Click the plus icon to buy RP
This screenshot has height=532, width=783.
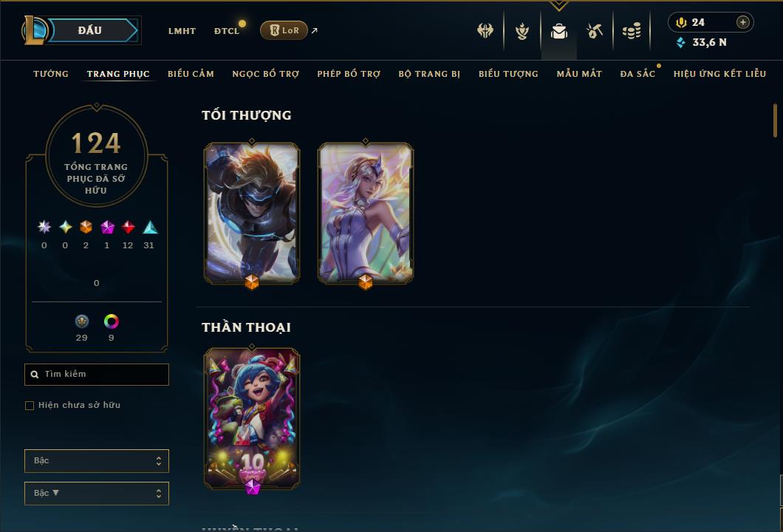(x=743, y=22)
